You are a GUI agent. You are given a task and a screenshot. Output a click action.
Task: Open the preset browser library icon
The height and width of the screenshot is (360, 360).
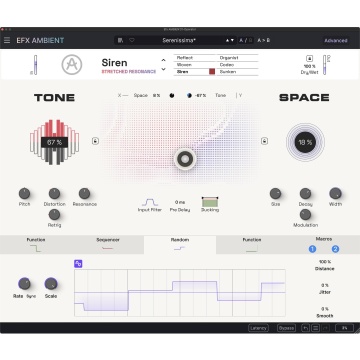(x=120, y=40)
